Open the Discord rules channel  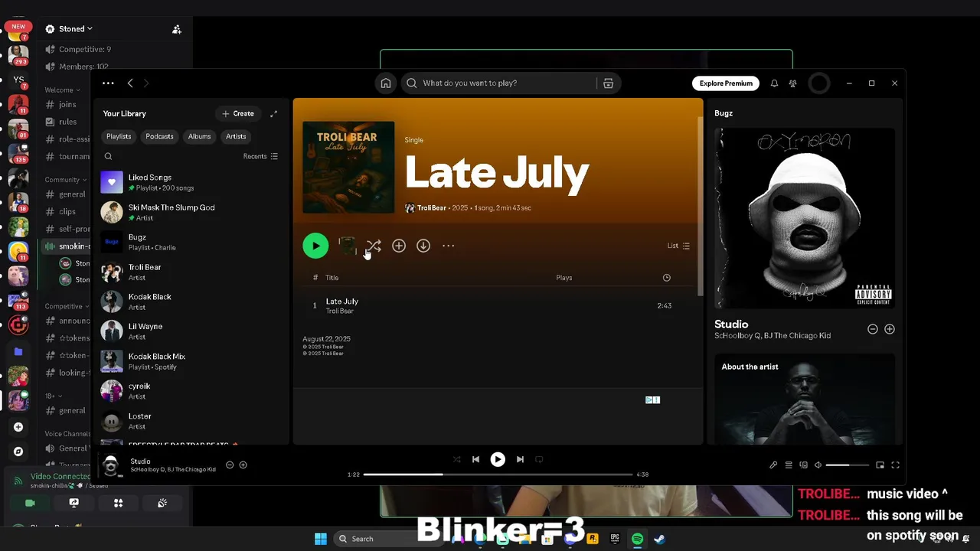(x=66, y=122)
